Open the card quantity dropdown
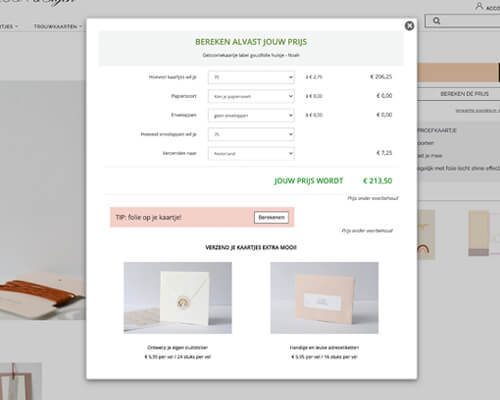 251,77
